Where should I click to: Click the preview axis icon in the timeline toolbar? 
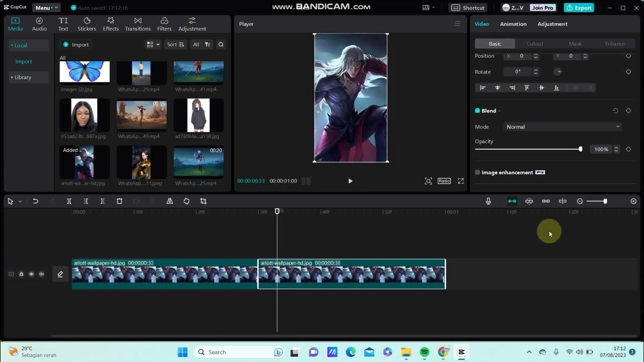562,201
